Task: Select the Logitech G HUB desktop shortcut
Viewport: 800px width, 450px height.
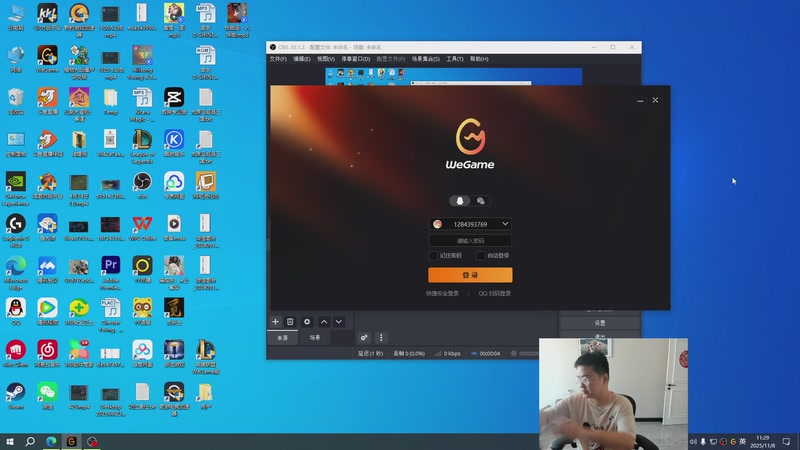Action: pyautogui.click(x=16, y=231)
